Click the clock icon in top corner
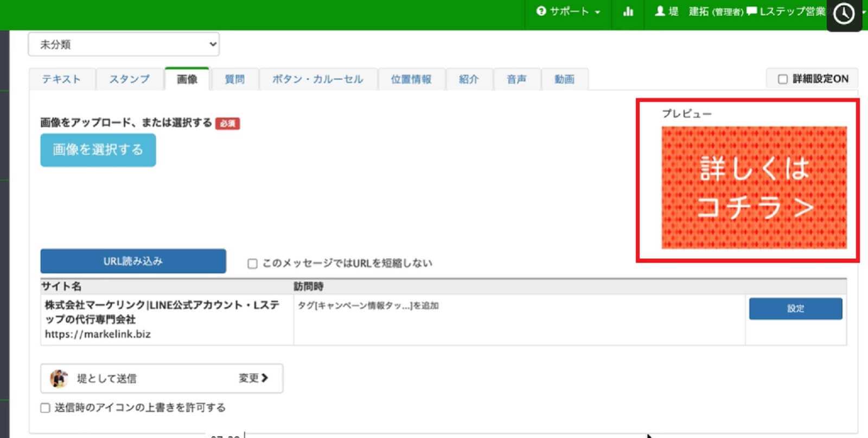This screenshot has height=438, width=868. tap(844, 14)
